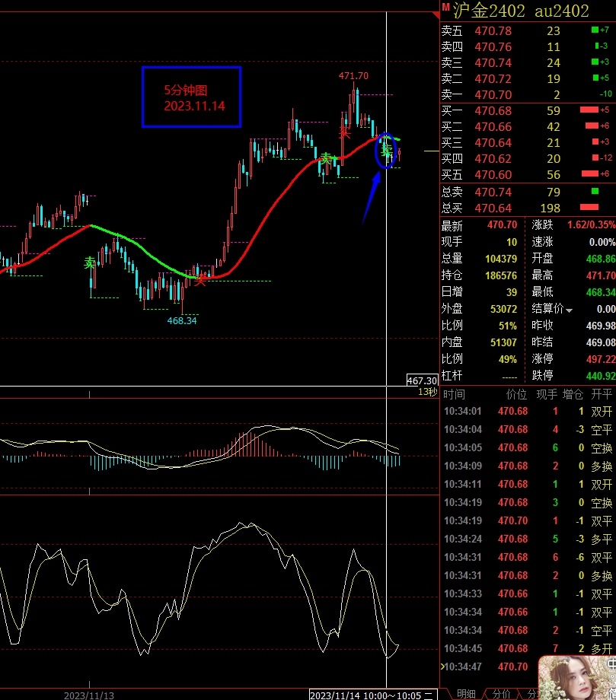Click the 时间 column header
616x700 pixels.
454,394
